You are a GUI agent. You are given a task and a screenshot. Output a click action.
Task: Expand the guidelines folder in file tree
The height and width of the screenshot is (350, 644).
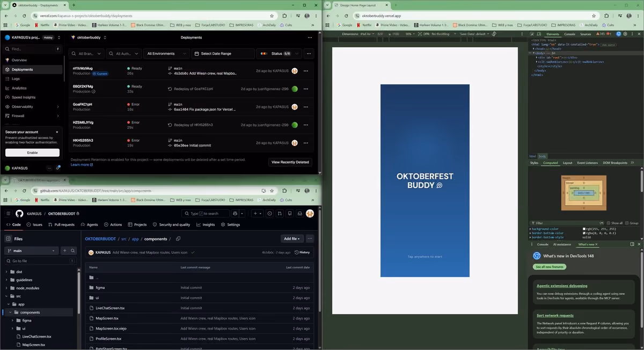6,280
